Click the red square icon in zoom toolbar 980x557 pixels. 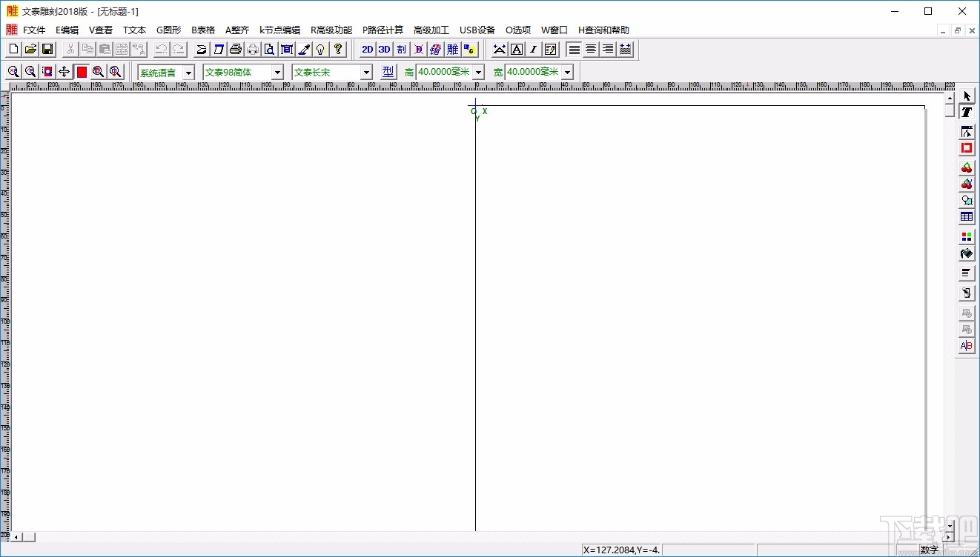click(82, 72)
